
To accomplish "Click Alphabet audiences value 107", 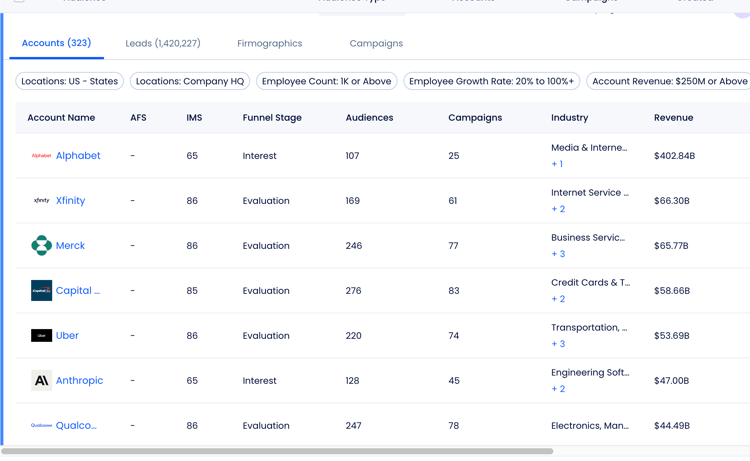I will point(353,156).
